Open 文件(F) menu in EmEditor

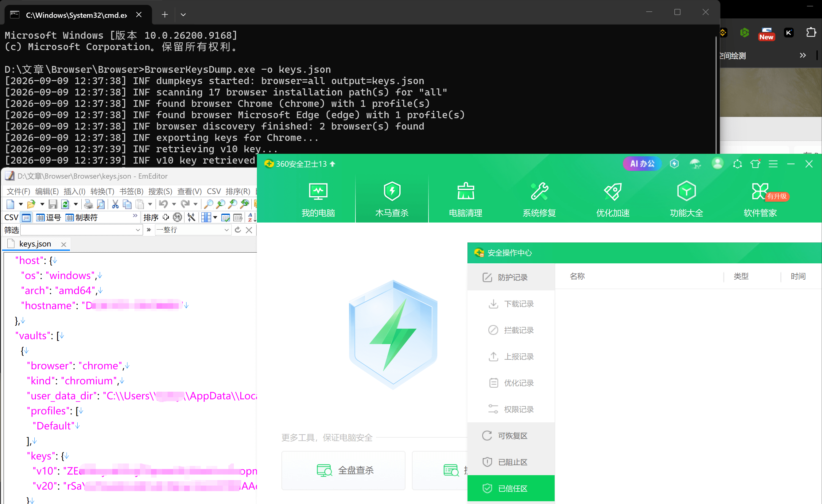click(x=18, y=192)
